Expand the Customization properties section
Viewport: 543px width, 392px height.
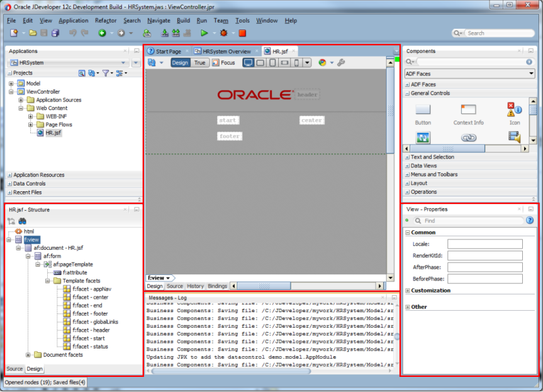[x=408, y=291]
